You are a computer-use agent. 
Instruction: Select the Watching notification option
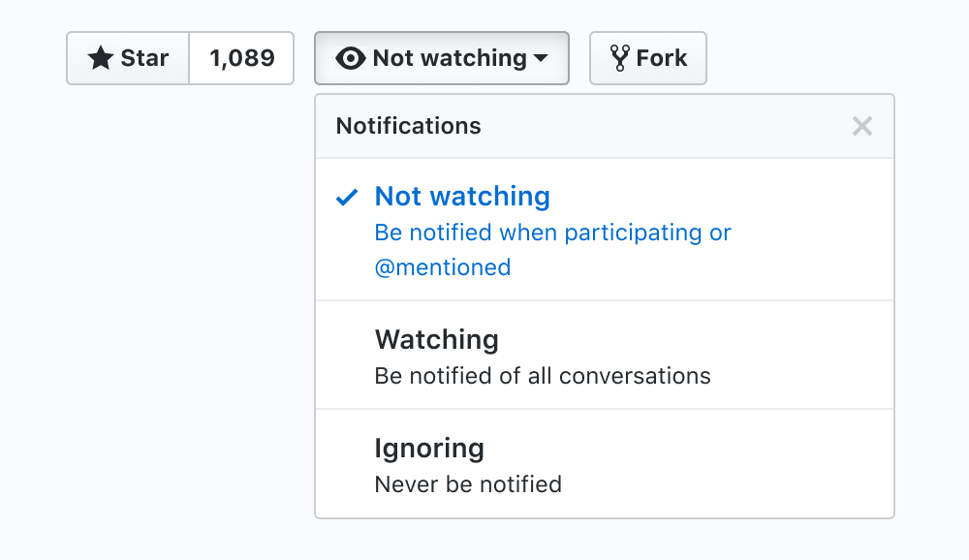(x=437, y=340)
